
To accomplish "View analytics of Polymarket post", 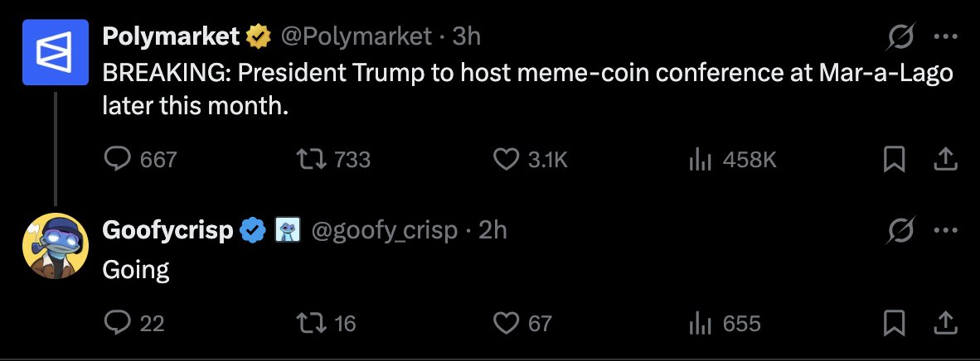I will coord(701,160).
